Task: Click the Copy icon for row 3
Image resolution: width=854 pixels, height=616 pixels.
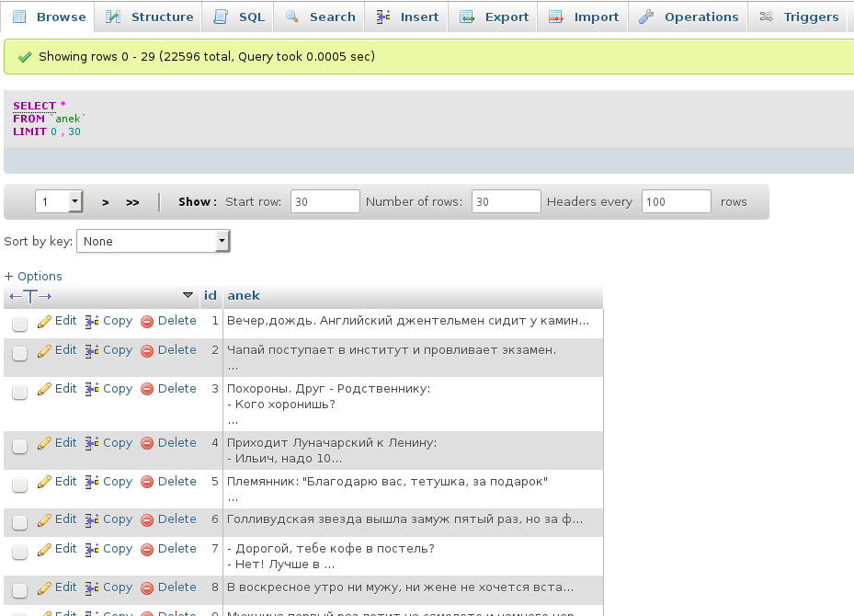Action: tap(92, 390)
